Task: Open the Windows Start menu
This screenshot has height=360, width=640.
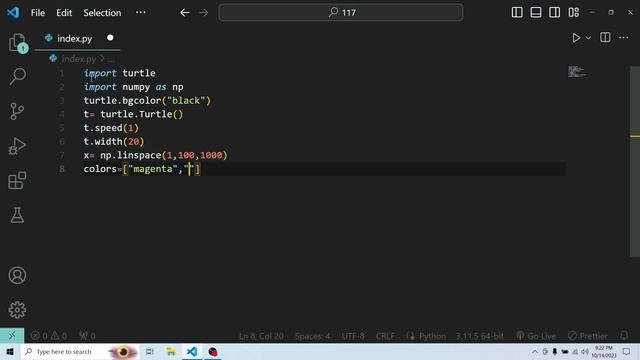Action: point(10,351)
